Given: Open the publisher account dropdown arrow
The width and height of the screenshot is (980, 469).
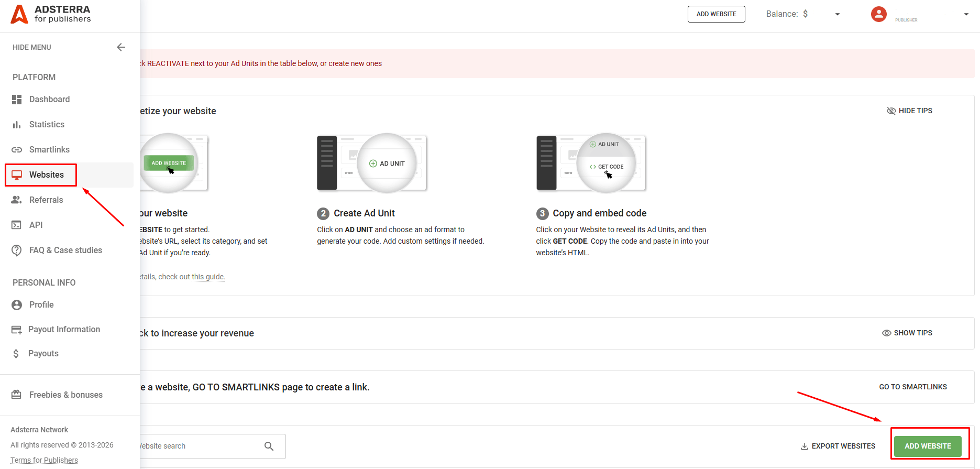Looking at the screenshot, I should point(966,15).
